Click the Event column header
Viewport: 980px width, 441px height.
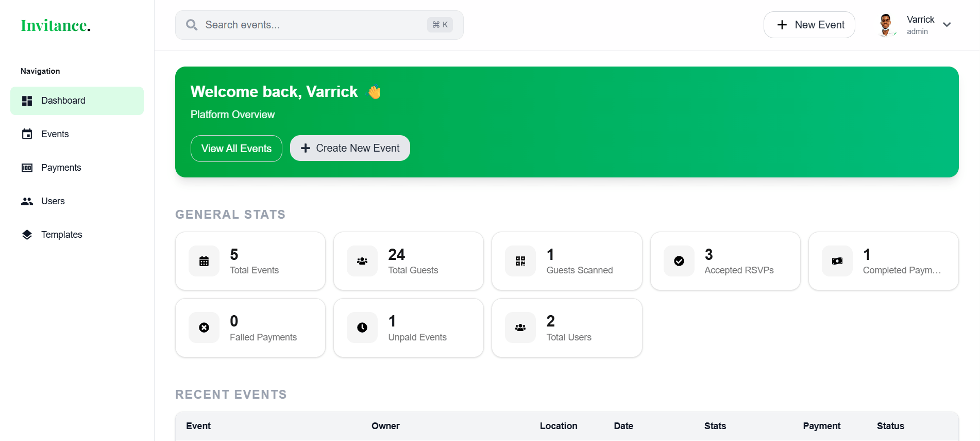198,426
